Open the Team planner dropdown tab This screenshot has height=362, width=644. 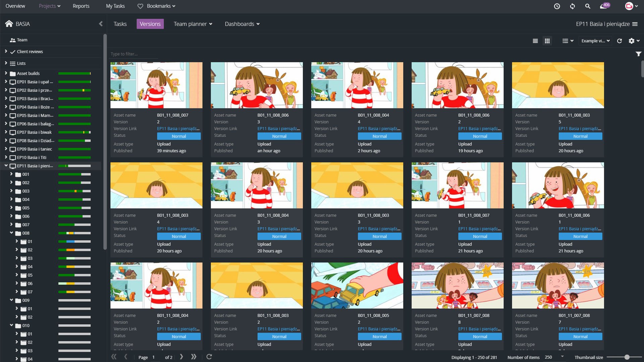click(193, 24)
